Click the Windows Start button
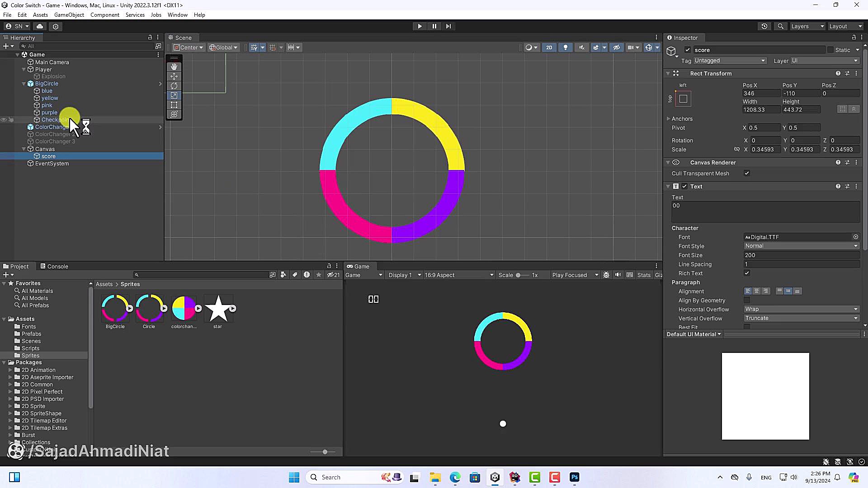The height and width of the screenshot is (488, 868). tap(294, 477)
